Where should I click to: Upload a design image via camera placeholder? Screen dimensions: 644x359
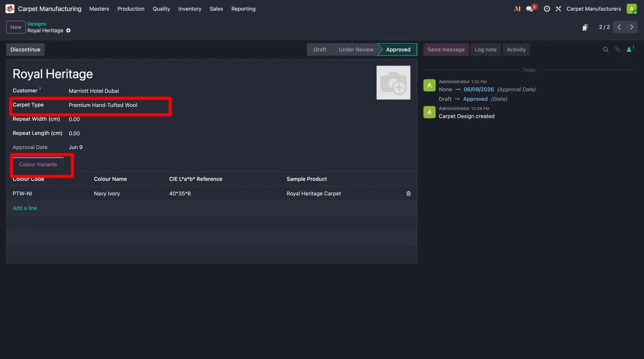coord(393,82)
